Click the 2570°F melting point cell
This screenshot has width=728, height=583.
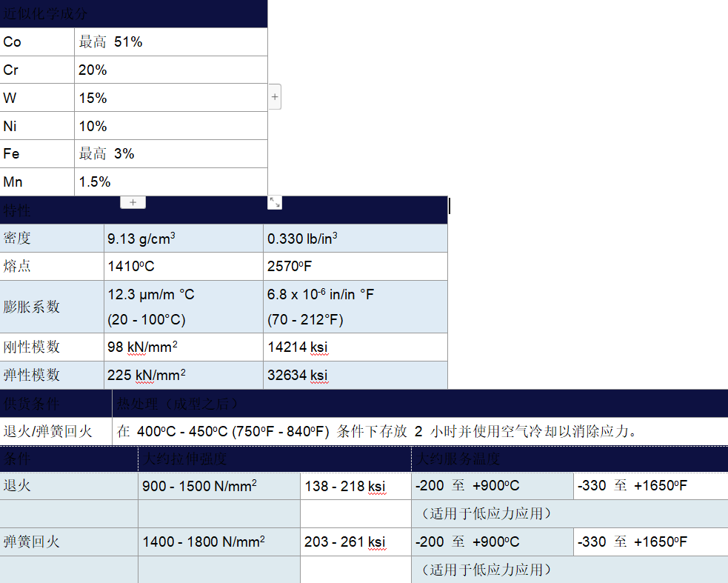click(x=355, y=267)
